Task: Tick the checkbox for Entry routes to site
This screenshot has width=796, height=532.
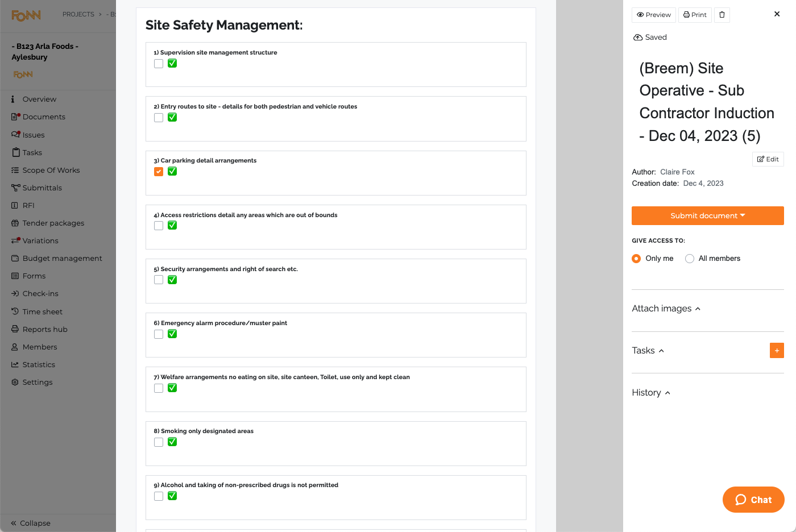Action: 159,118
